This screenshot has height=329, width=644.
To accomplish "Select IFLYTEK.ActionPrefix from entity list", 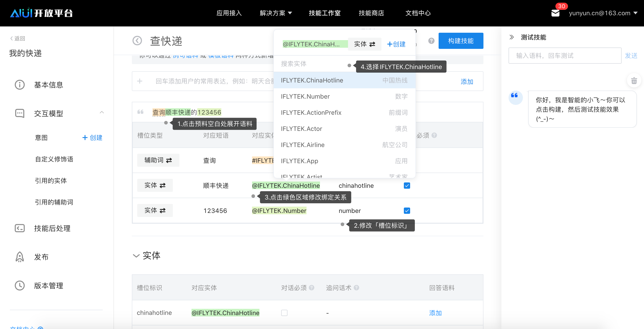I will (x=344, y=113).
